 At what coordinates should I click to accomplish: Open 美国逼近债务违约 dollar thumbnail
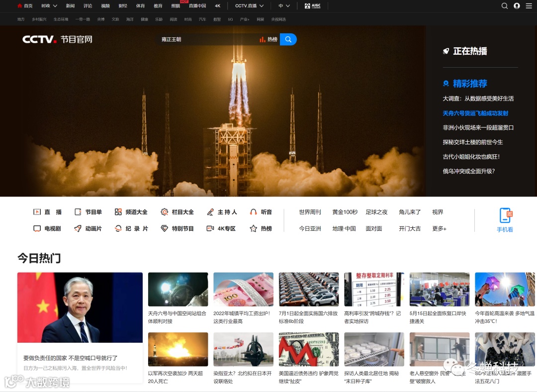[309, 349]
